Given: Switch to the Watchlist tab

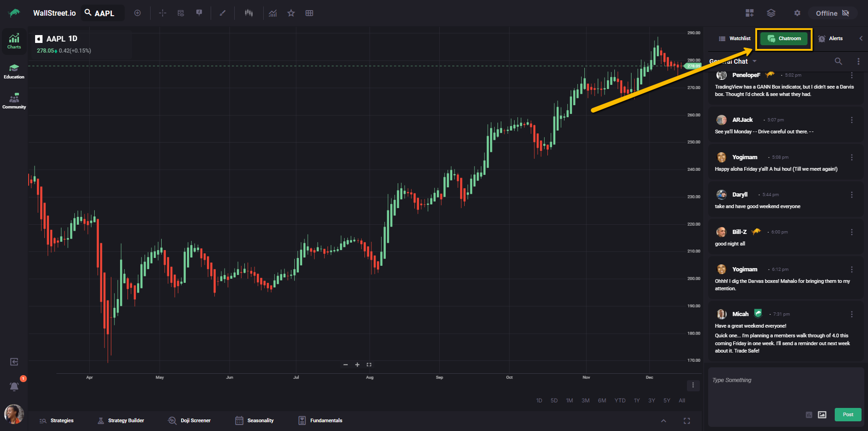Looking at the screenshot, I should point(734,38).
